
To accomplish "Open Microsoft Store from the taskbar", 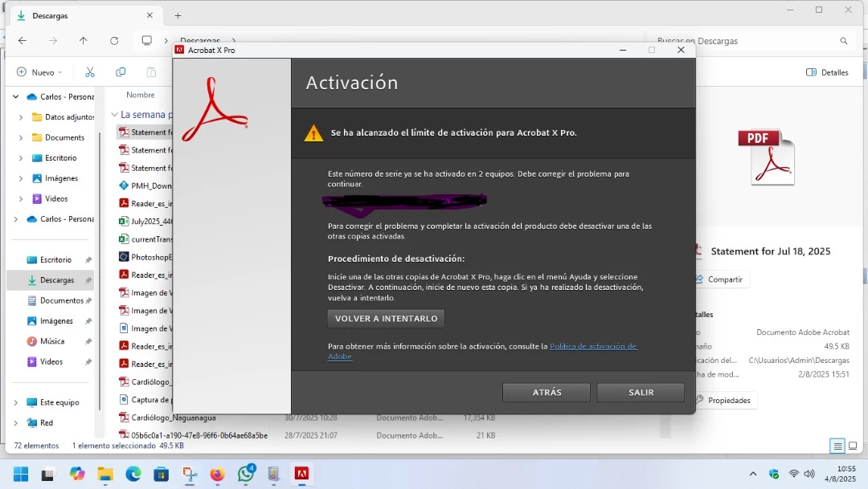I will tap(161, 474).
